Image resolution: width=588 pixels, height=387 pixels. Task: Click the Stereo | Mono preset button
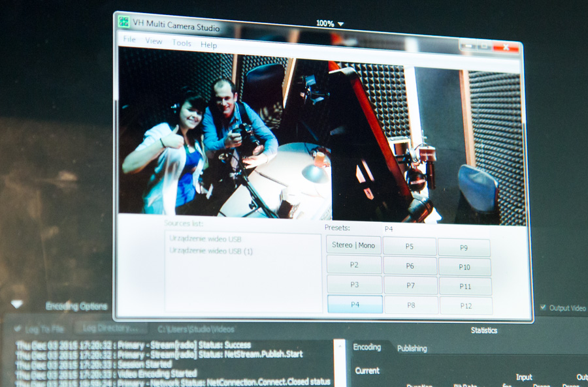(353, 245)
